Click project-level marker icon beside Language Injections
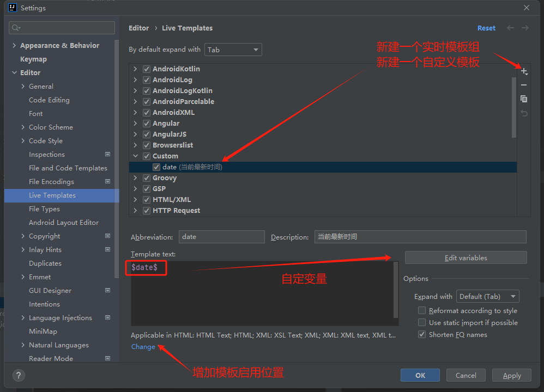This screenshot has height=392, width=544. 107,317
